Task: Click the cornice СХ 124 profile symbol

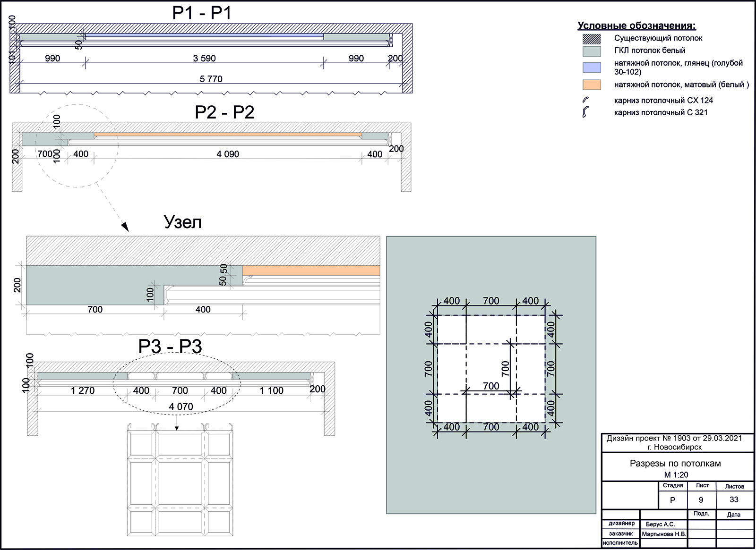Action: [586, 100]
